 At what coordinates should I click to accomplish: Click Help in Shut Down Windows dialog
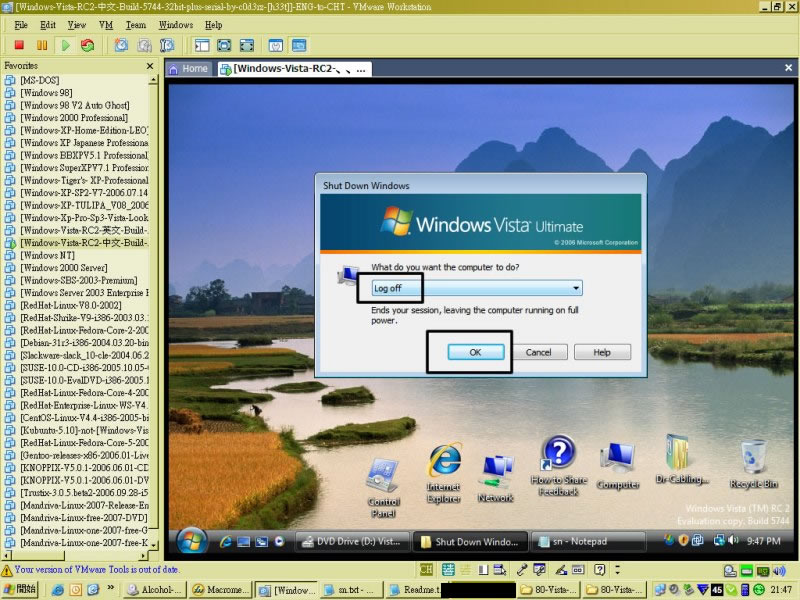click(x=602, y=352)
